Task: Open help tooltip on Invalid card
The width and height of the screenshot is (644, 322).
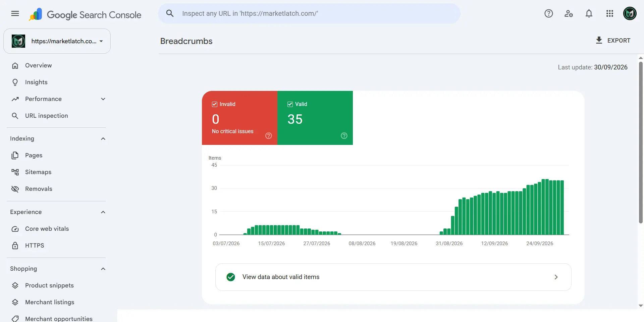Action: (269, 136)
